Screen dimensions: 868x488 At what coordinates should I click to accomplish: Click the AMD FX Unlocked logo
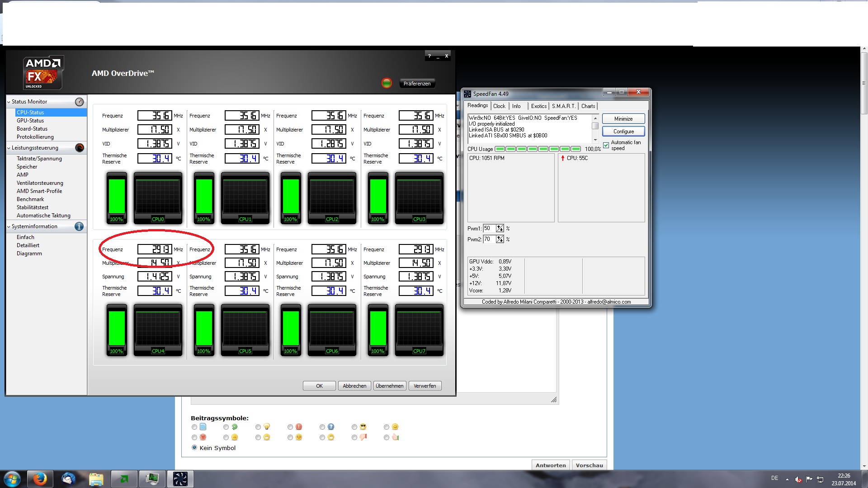pyautogui.click(x=43, y=73)
